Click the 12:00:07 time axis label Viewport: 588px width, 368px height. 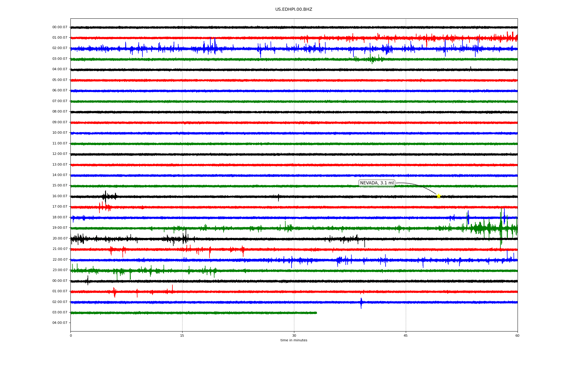pos(60,154)
